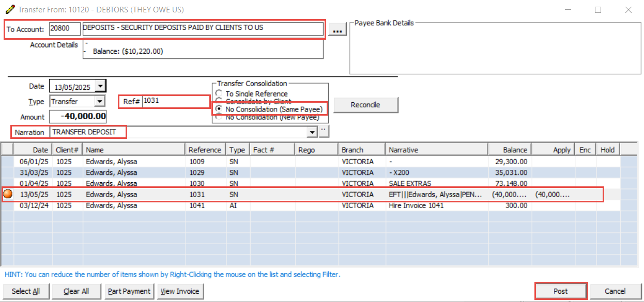Click the small lookup button beside Narration
This screenshot has width=644, height=302.
[324, 132]
